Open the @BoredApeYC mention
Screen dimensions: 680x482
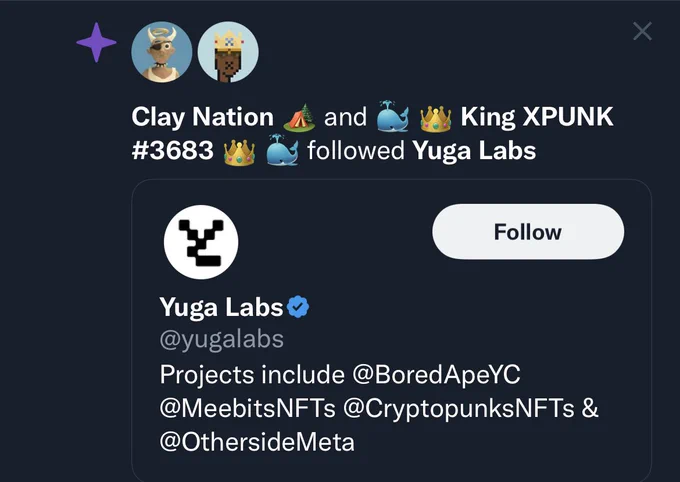[436, 374]
